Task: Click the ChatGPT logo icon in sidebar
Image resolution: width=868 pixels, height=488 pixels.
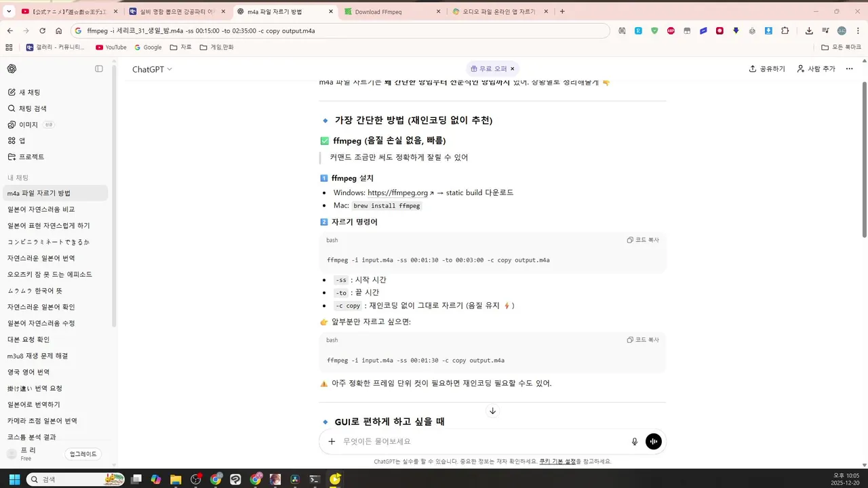Action: coord(12,68)
